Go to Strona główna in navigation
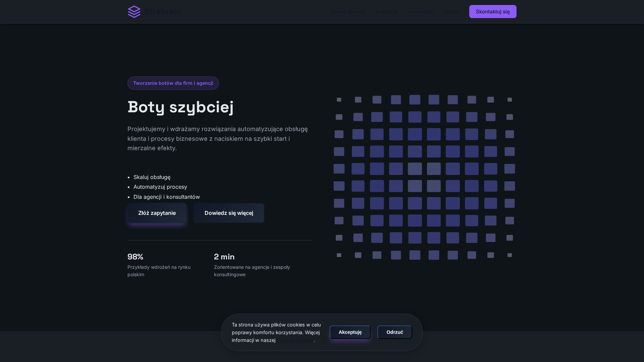Image resolution: width=644 pixels, height=362 pixels. click(x=347, y=11)
